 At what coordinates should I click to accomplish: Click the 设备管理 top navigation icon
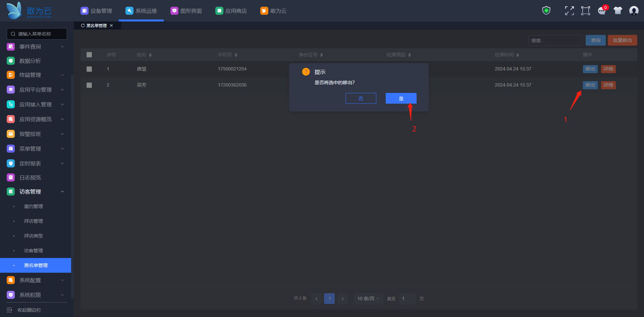(x=84, y=11)
